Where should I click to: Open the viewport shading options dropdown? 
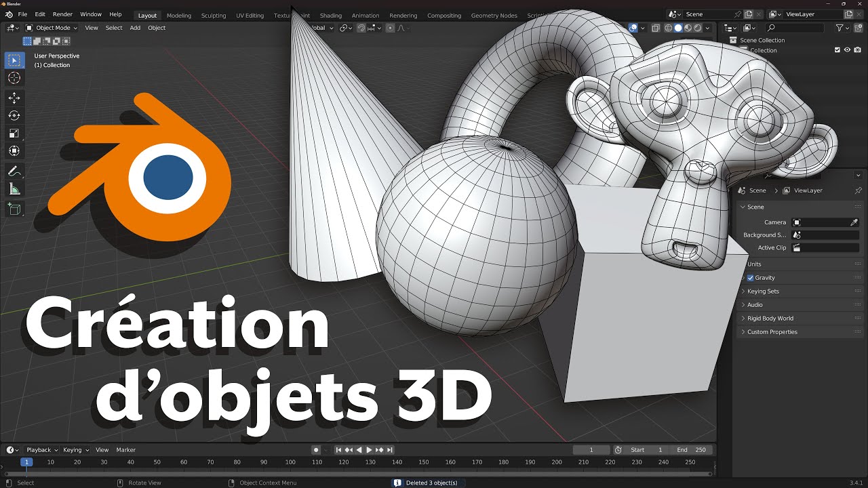tap(707, 28)
